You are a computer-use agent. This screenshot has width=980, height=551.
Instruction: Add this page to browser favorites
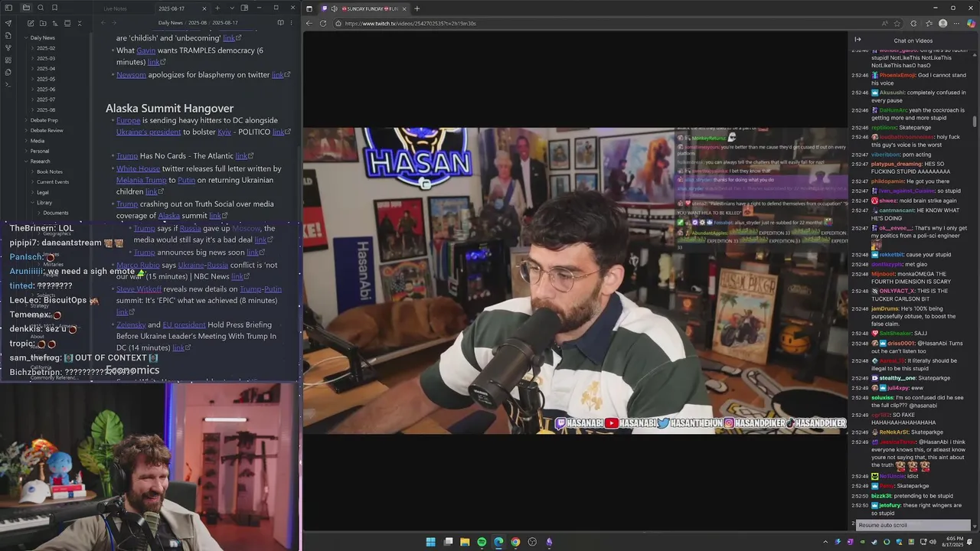click(897, 23)
